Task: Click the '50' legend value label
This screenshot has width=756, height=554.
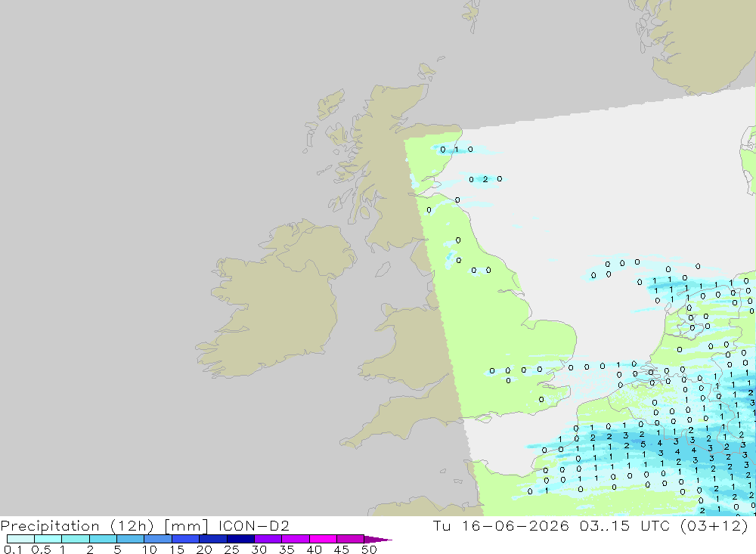Action: (369, 549)
